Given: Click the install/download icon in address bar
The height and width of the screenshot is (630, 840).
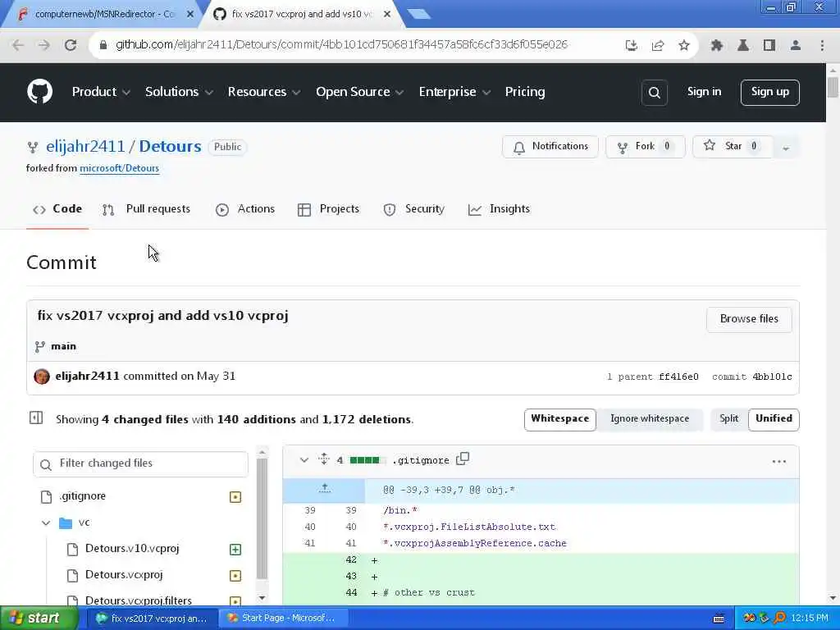Looking at the screenshot, I should pyautogui.click(x=631, y=45).
